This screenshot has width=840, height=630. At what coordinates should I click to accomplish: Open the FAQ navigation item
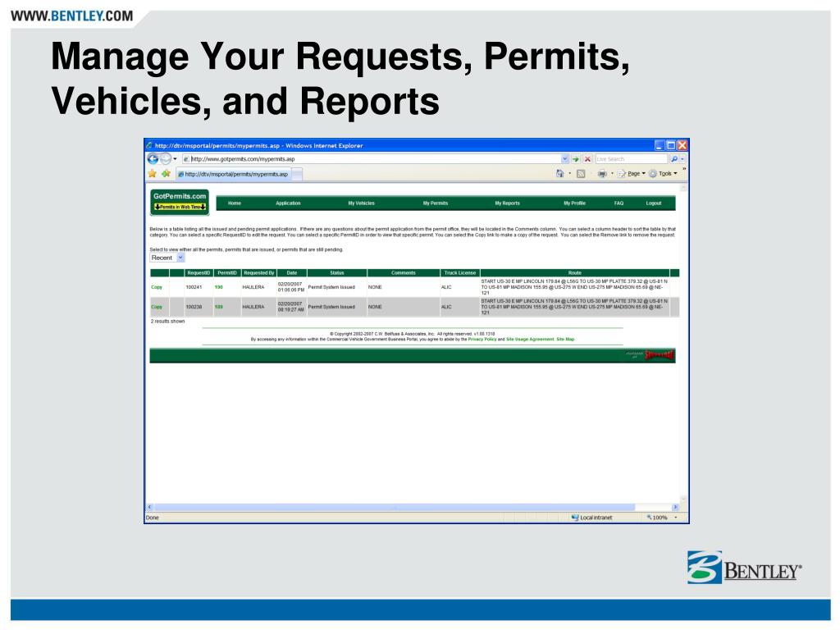click(x=619, y=203)
